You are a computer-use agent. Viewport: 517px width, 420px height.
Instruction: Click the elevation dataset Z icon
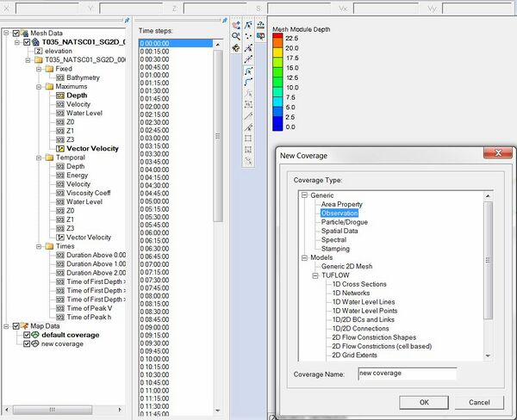39,51
